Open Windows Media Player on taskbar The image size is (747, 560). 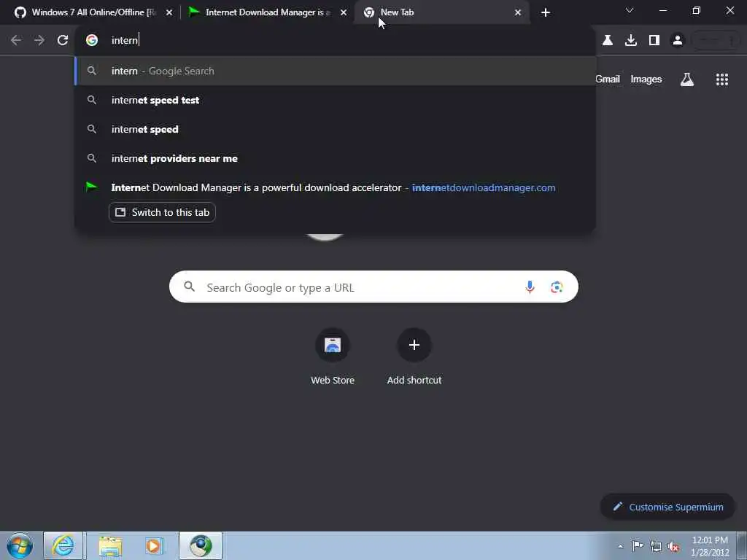[x=153, y=545]
